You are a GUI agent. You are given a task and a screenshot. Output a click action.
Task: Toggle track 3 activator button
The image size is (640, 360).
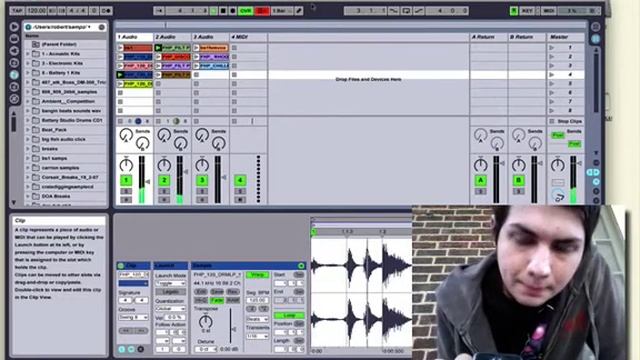(202, 180)
